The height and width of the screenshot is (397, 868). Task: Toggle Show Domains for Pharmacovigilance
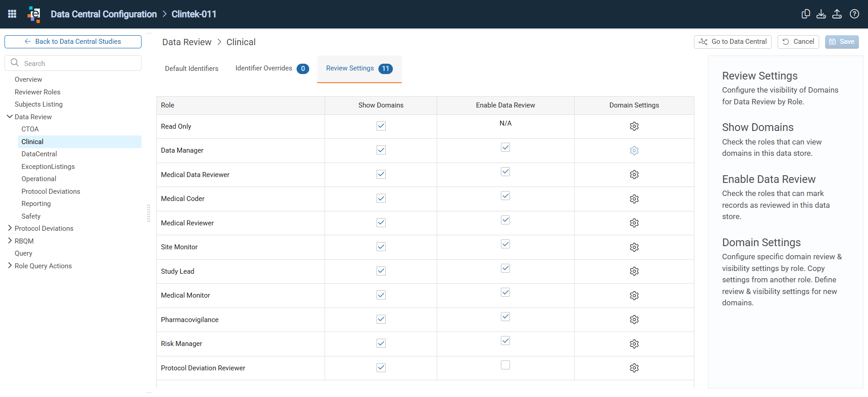pyautogui.click(x=381, y=319)
